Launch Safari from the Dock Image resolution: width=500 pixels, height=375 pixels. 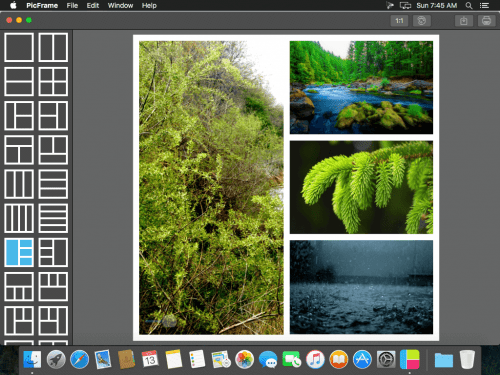pyautogui.click(x=79, y=360)
